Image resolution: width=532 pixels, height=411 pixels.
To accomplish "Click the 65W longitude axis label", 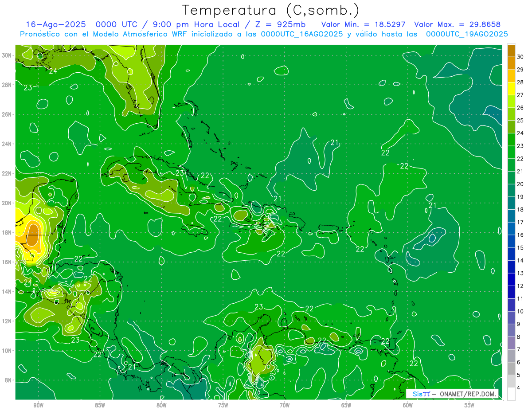I will coord(346,405).
